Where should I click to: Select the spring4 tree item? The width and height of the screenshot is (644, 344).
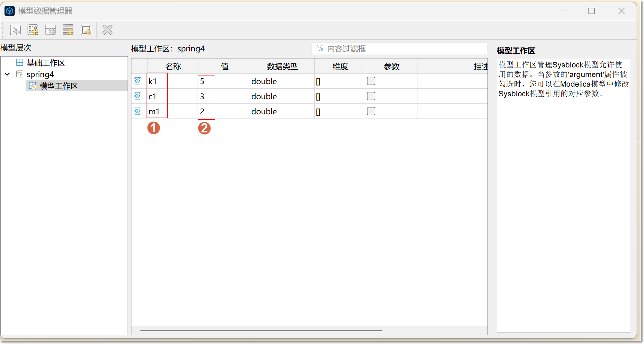(x=40, y=74)
